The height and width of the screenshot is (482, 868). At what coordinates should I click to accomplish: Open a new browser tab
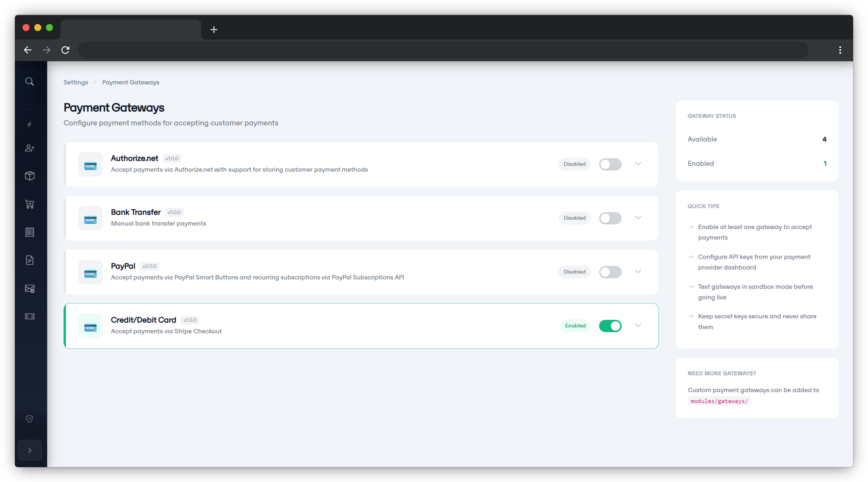point(214,30)
